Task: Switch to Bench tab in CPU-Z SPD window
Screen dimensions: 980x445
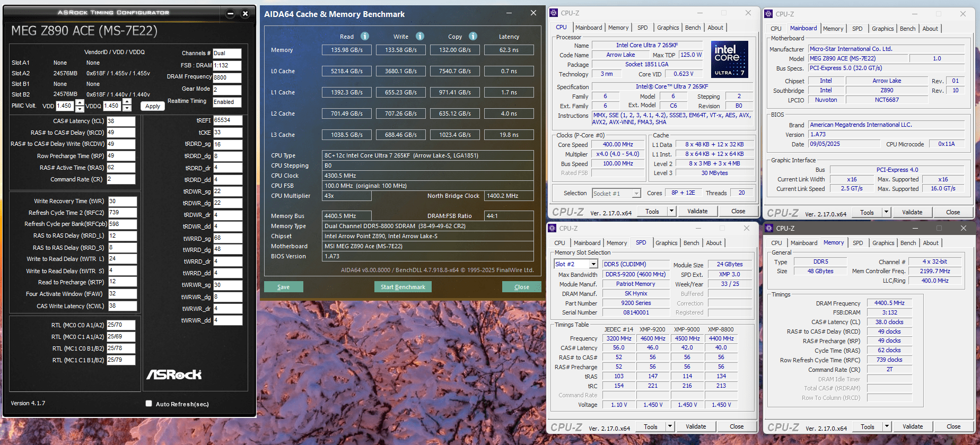Action: tap(691, 243)
